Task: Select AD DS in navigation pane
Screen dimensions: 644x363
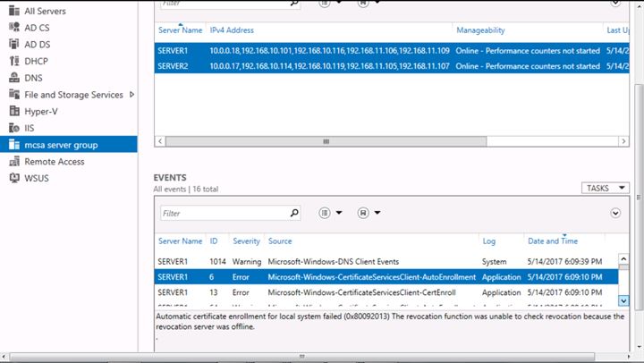Action: (38, 45)
